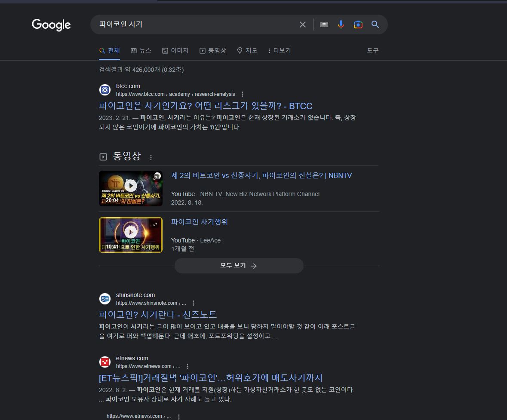The height and width of the screenshot is (420, 507).
Task: Open the 제 2의 비트코인 vs 신종사기 video link
Action: (x=261, y=175)
